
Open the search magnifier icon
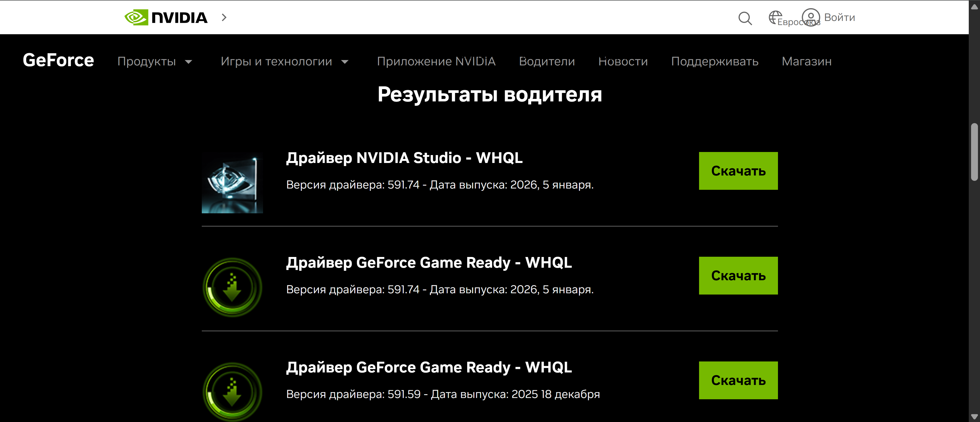(745, 18)
